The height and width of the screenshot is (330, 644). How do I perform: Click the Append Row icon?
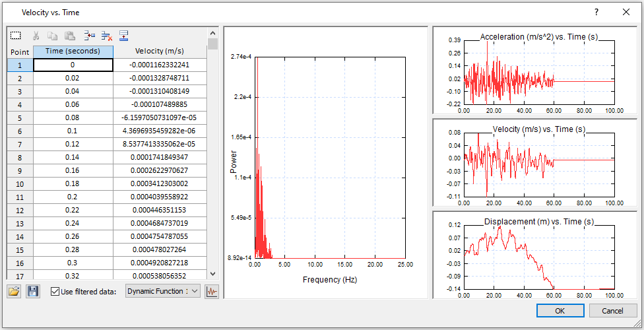click(x=123, y=36)
